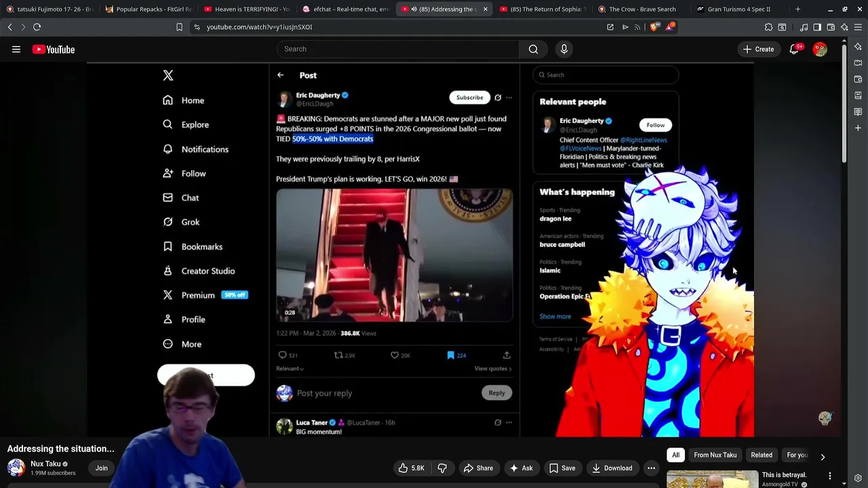Click the YouTube logo
868x488 pixels.
tap(54, 49)
